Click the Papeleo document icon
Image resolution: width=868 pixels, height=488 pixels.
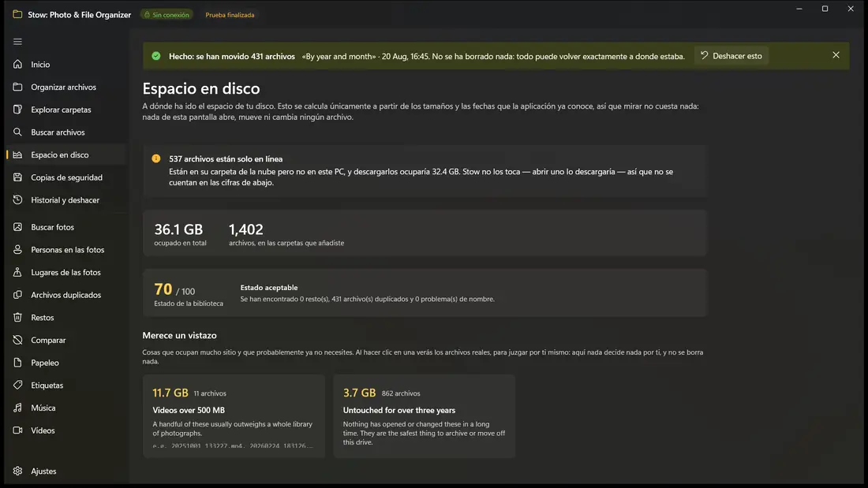(17, 363)
